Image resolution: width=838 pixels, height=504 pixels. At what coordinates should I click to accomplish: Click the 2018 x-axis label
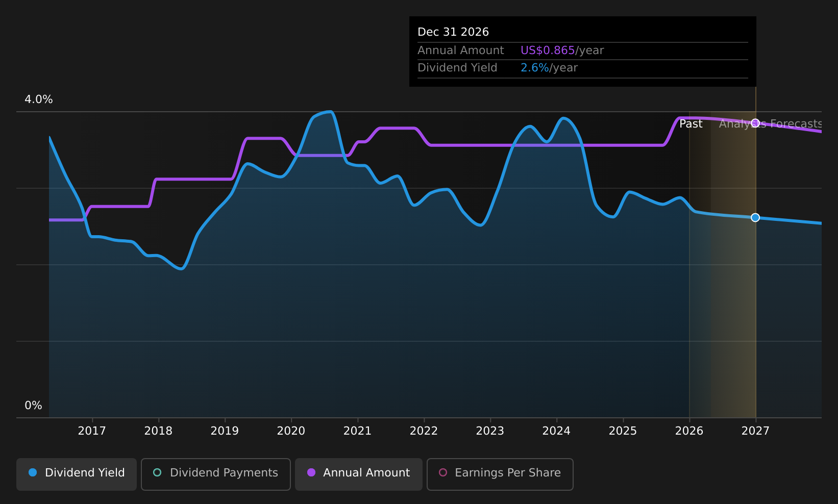[158, 431]
